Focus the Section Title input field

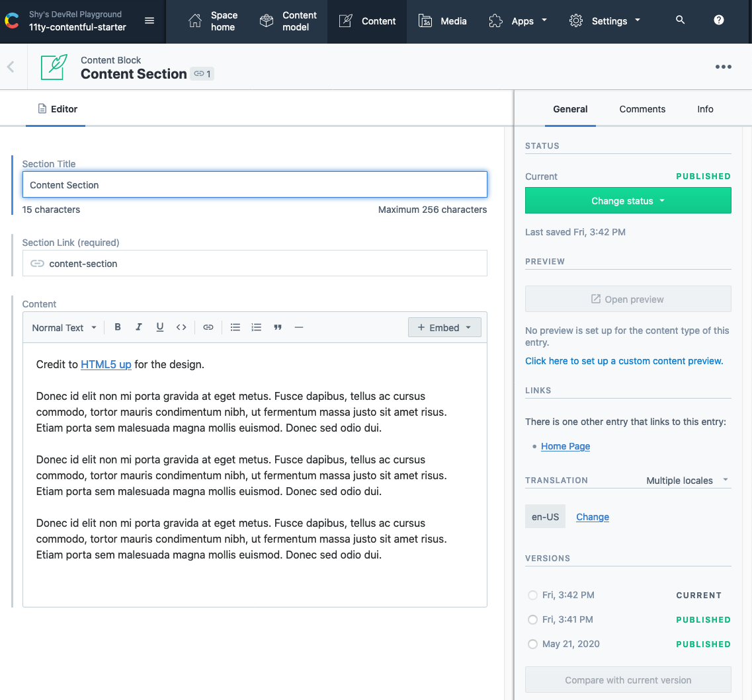255,184
